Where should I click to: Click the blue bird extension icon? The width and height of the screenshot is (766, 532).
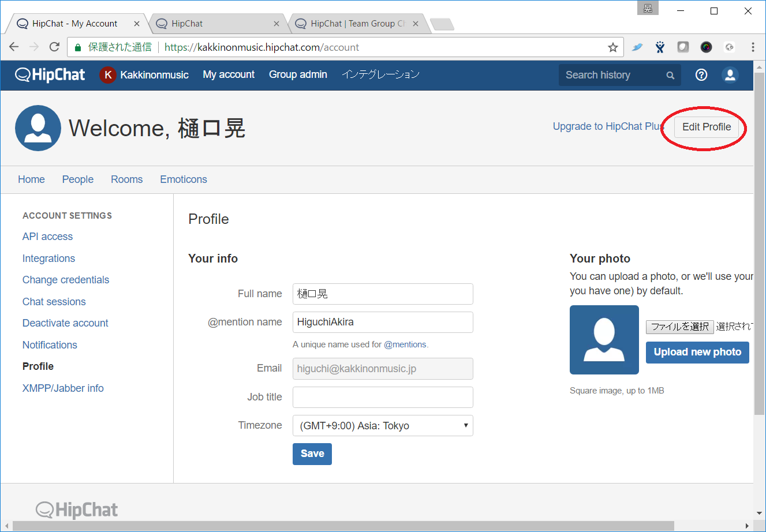(x=637, y=47)
